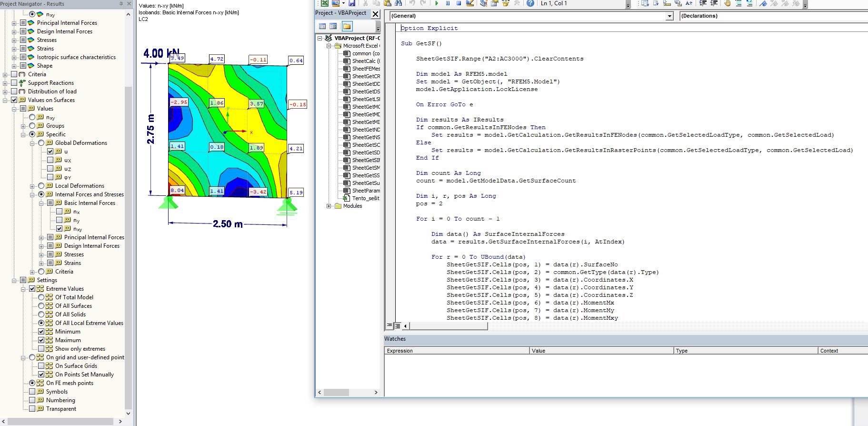Pause execution with the Break icon

pyautogui.click(x=448, y=3)
